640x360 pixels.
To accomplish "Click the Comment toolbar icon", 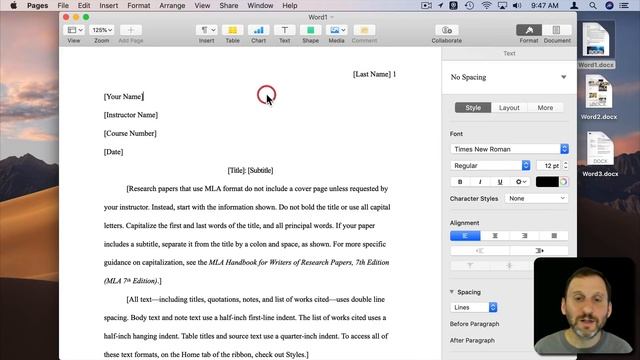I will (364, 30).
